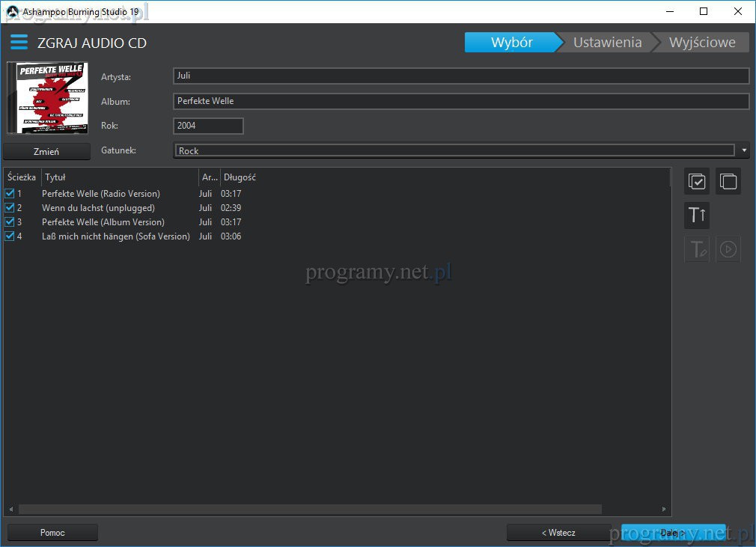Click the Album name input field
Viewport: 756px width, 547px height.
(460, 101)
